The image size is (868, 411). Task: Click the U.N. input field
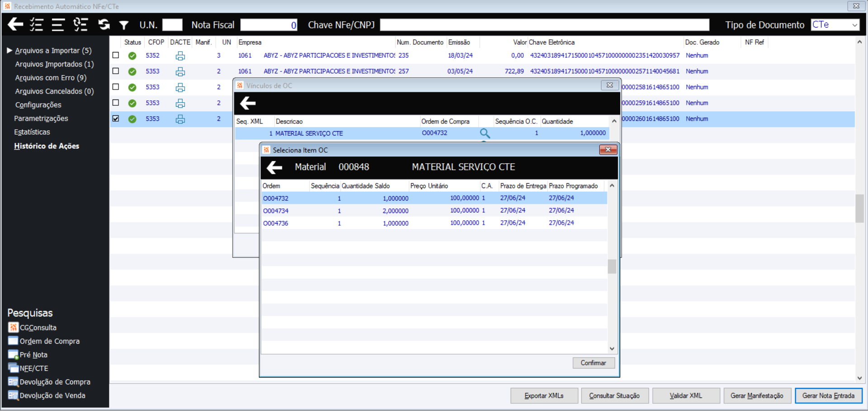tap(172, 25)
